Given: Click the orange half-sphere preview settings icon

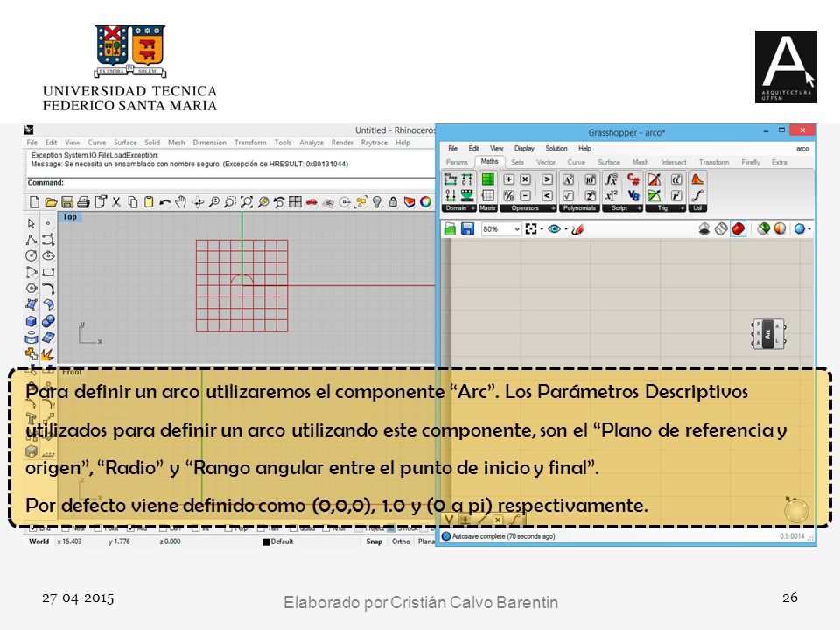Looking at the screenshot, I should click(x=780, y=229).
